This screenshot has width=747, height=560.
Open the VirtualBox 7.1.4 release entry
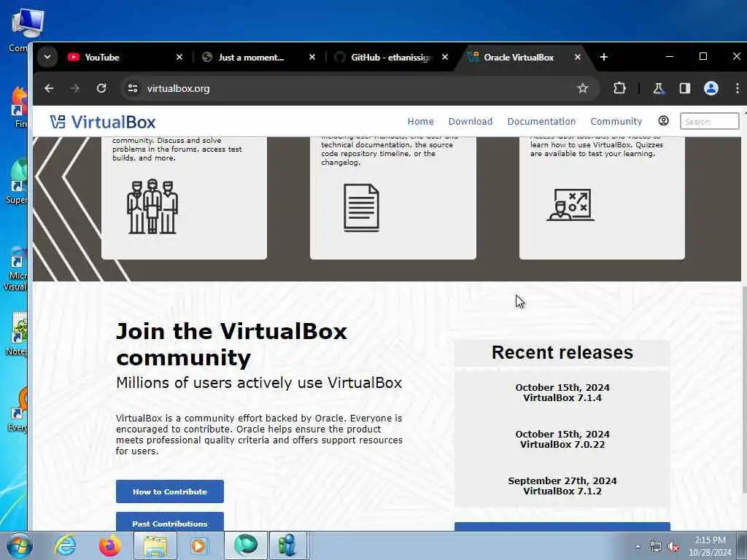[562, 393]
